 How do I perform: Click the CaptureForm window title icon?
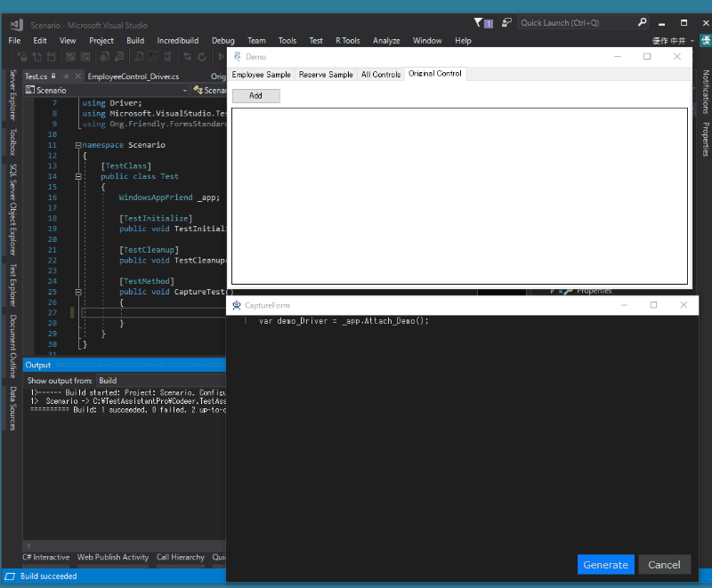pyautogui.click(x=237, y=305)
